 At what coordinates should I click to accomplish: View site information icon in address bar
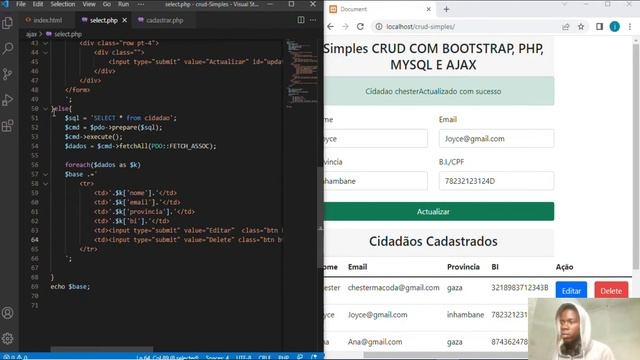click(x=379, y=27)
